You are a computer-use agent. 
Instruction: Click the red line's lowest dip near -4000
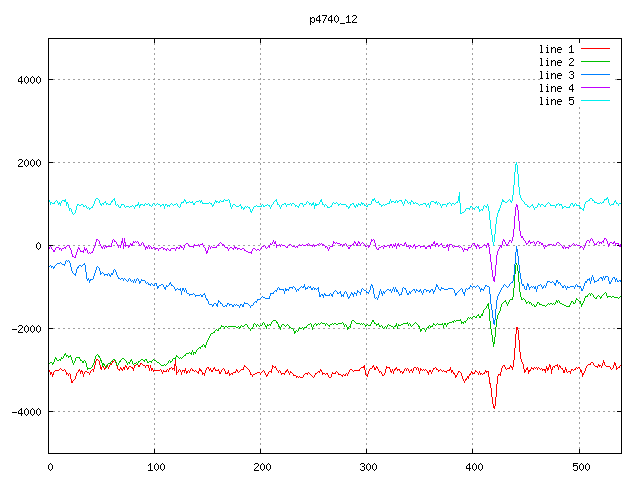494,407
